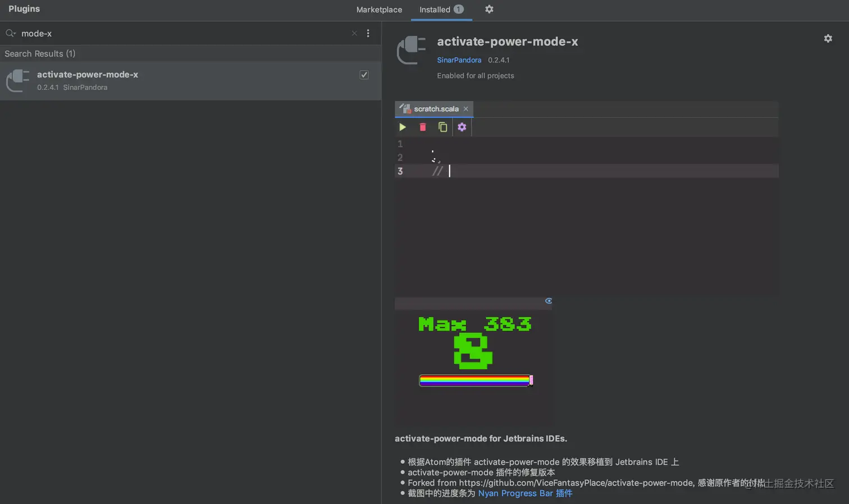The image size is (849, 504).
Task: Click editor line 3 with comment slashes
Action: pos(587,171)
